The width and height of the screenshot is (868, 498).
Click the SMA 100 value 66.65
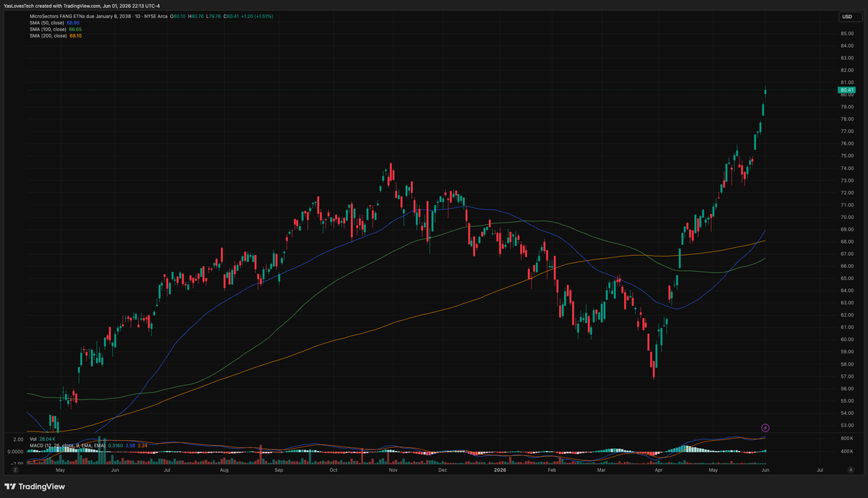tap(75, 29)
